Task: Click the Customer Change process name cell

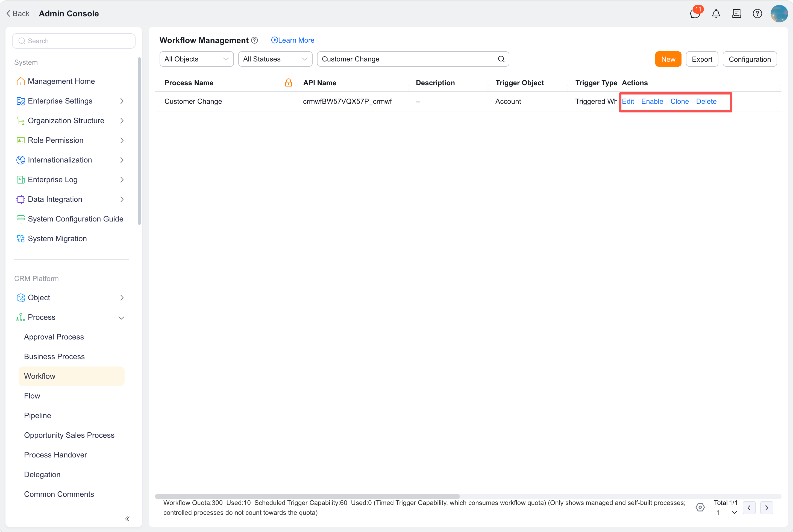Action: 193,101
